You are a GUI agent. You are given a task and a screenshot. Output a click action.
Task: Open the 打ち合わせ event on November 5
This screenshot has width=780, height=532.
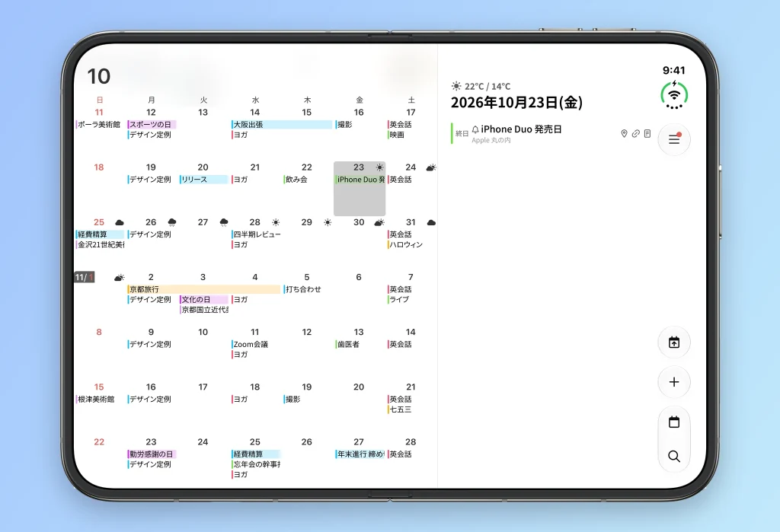pos(302,289)
